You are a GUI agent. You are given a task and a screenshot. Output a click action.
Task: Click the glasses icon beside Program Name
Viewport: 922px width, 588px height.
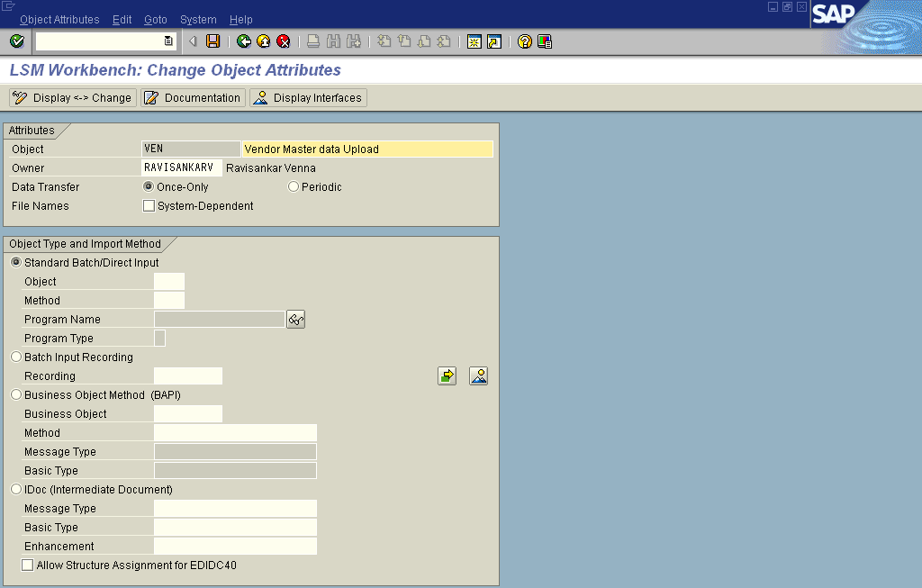point(295,320)
